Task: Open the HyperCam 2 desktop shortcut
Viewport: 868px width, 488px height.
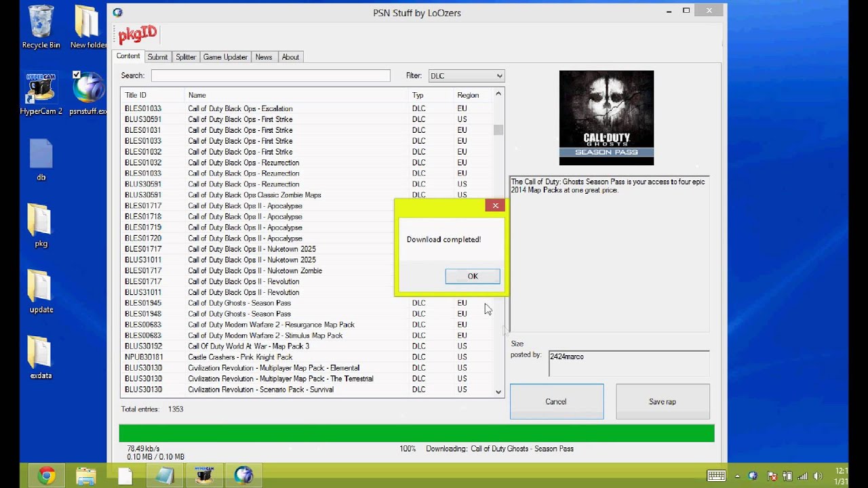Action: 41,94
